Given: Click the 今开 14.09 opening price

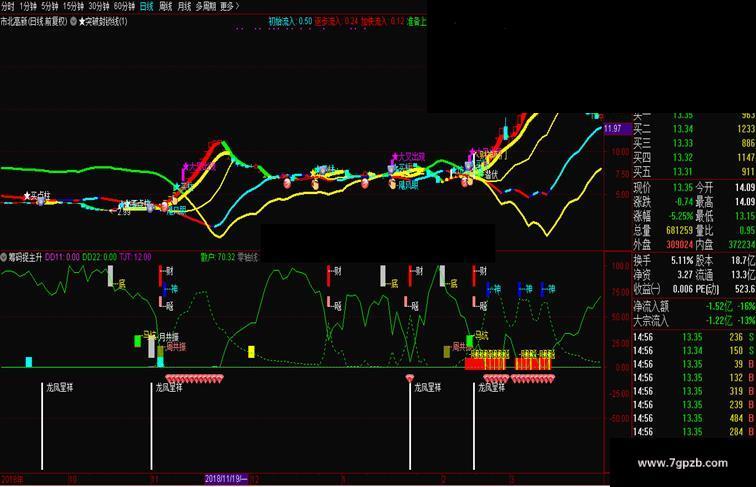Looking at the screenshot, I should tap(745, 188).
